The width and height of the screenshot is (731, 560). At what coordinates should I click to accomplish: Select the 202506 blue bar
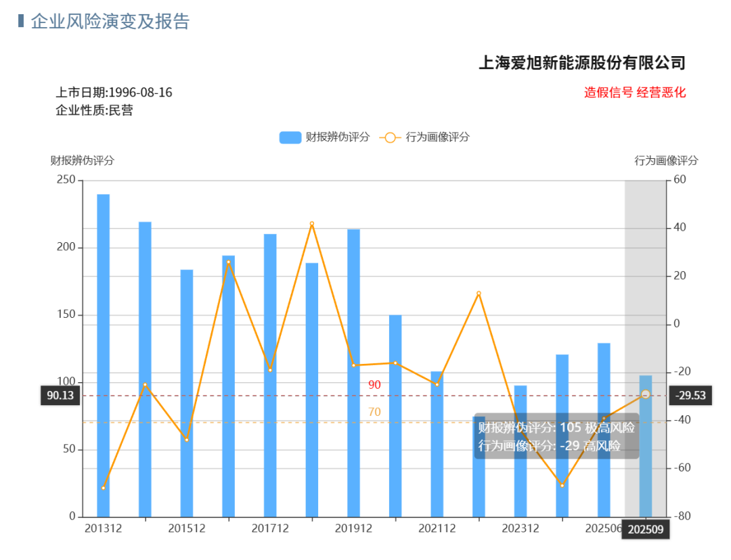[604, 430]
